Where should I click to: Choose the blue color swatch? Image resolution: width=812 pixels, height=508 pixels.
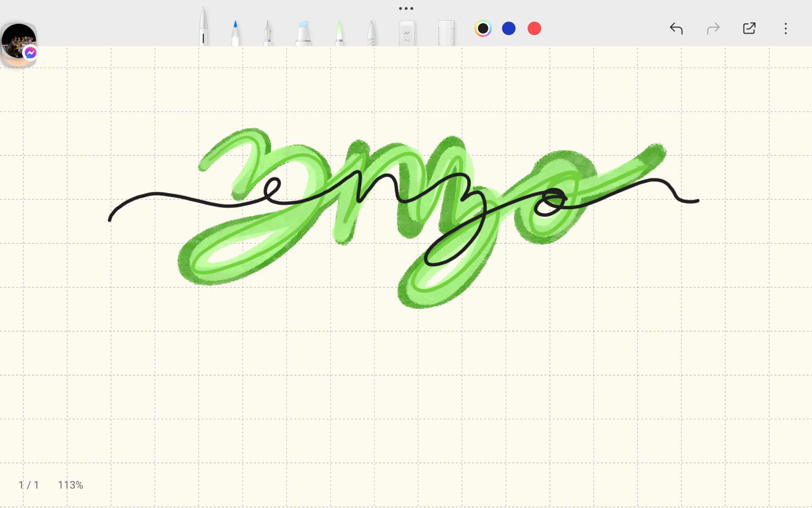(509, 29)
